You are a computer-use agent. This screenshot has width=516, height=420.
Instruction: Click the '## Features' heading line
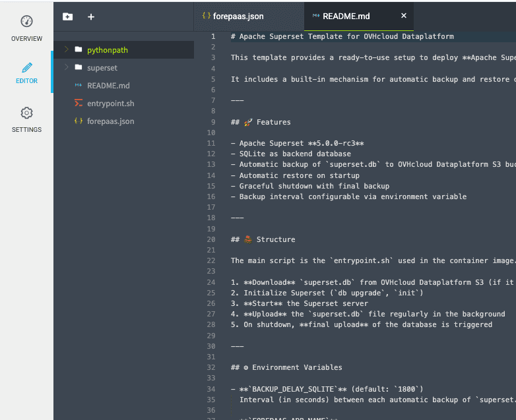(x=261, y=122)
